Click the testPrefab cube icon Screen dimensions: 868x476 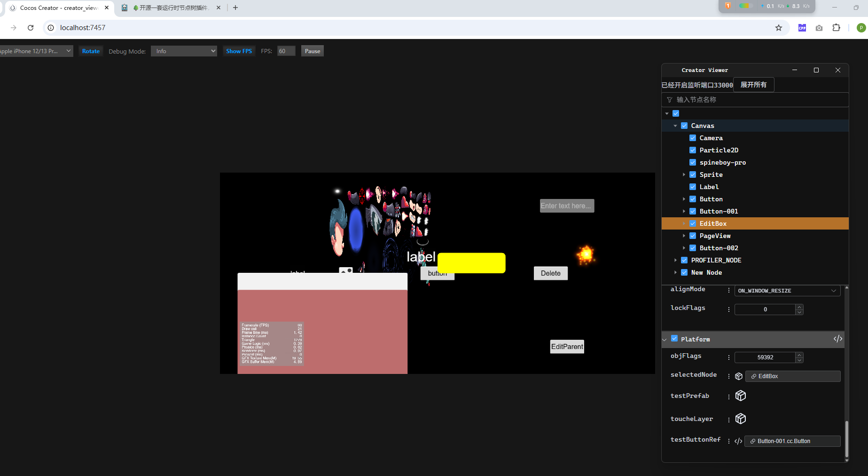coord(741,396)
